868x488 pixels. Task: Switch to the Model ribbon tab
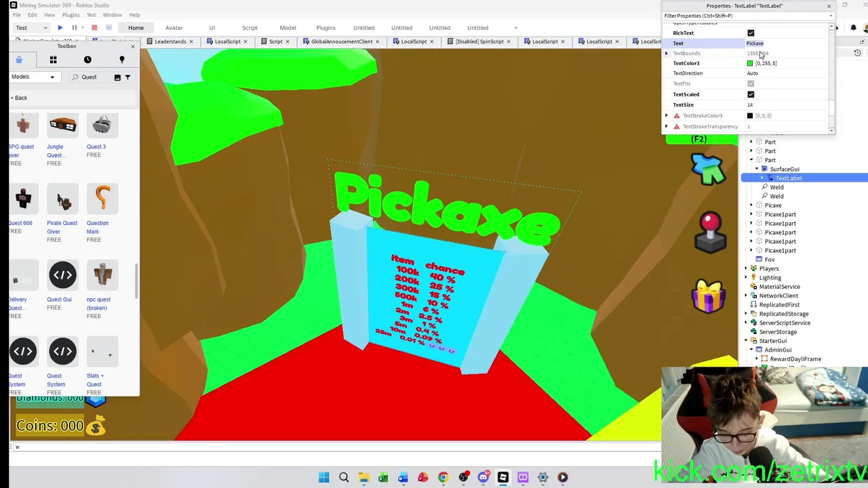click(288, 28)
